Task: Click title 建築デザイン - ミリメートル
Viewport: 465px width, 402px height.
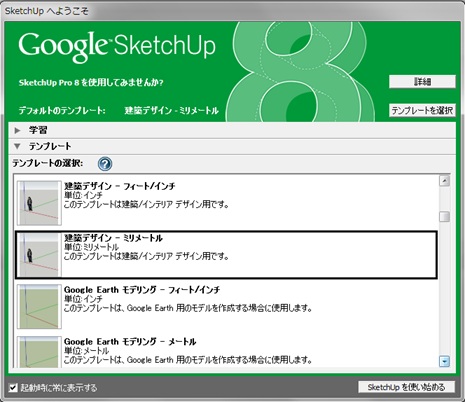Action: pyautogui.click(x=113, y=238)
